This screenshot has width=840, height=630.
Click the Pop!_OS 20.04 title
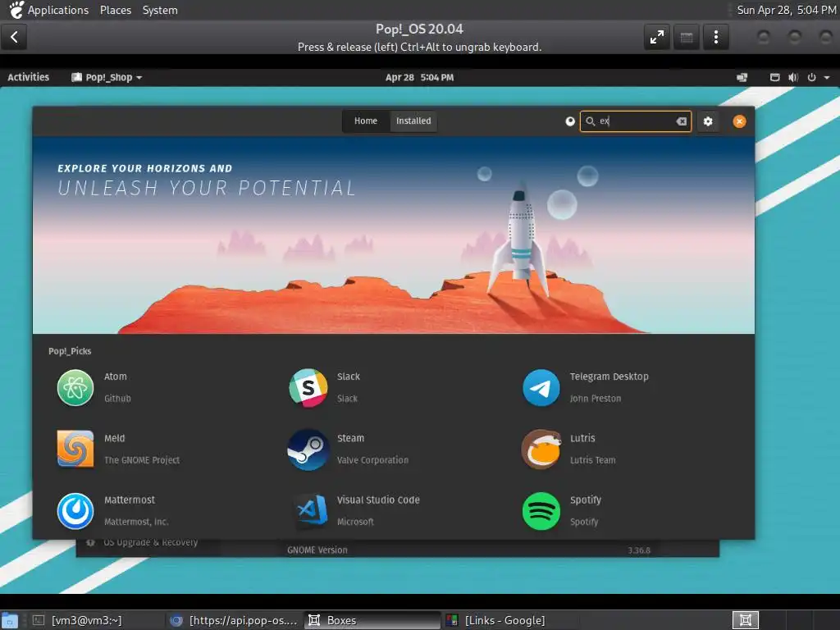pos(419,29)
